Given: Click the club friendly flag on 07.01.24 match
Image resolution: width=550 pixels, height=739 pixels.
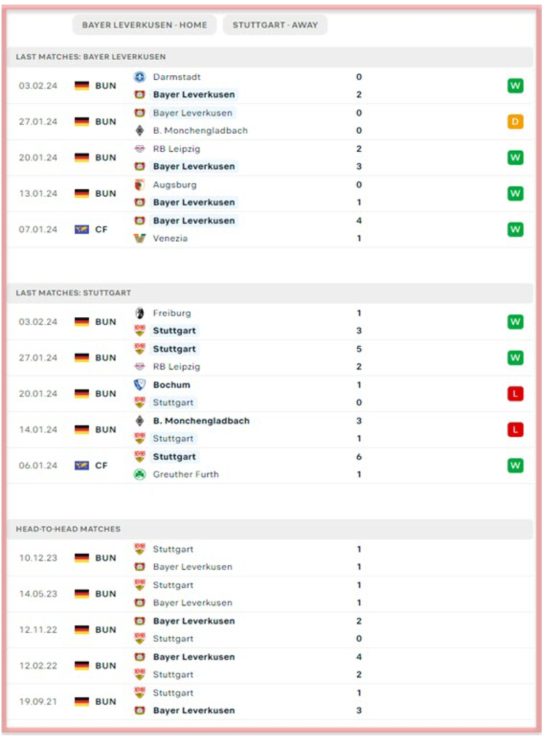Looking at the screenshot, I should tap(82, 230).
